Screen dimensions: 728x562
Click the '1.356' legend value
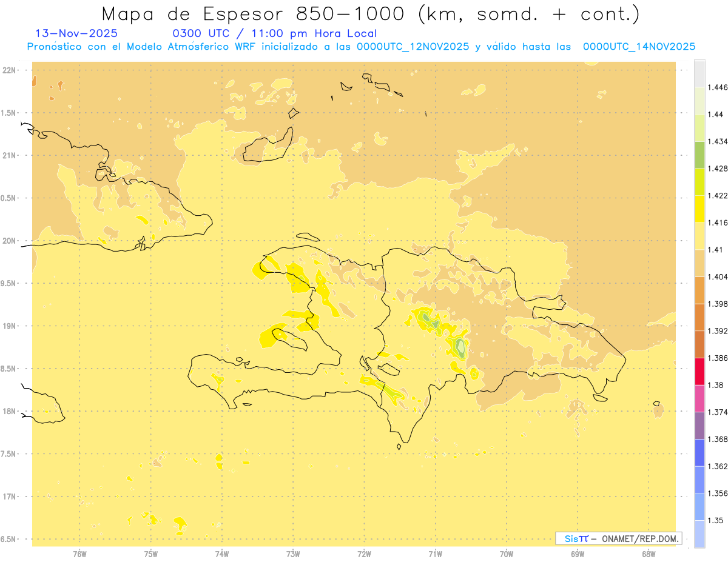[719, 493]
